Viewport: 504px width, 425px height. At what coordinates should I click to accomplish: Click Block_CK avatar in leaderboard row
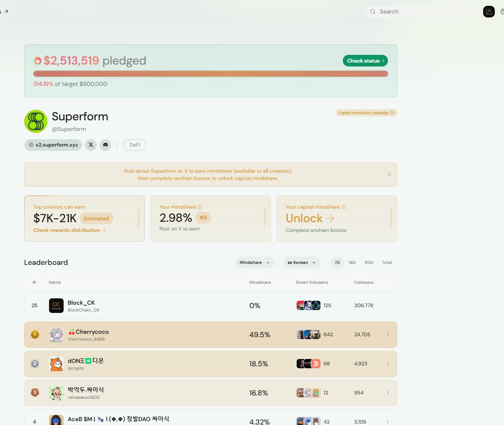[x=56, y=306]
